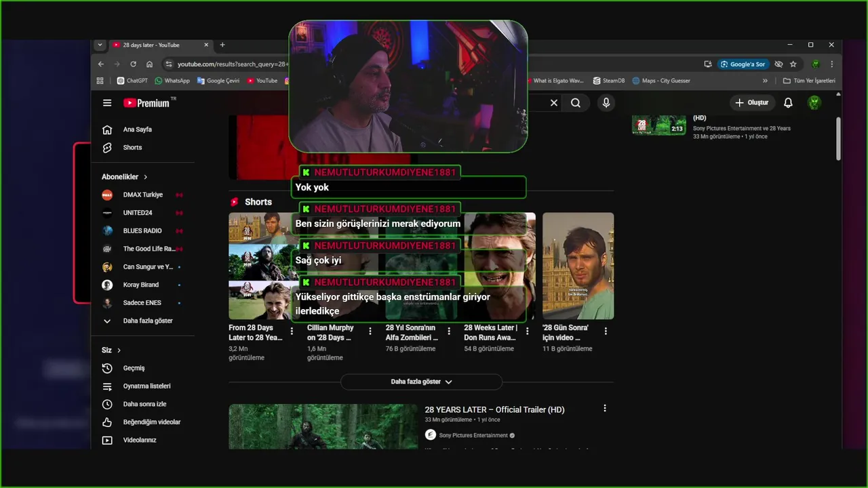Click the crossed-eye tracking protection icon
This screenshot has height=488, width=868.
pyautogui.click(x=778, y=64)
